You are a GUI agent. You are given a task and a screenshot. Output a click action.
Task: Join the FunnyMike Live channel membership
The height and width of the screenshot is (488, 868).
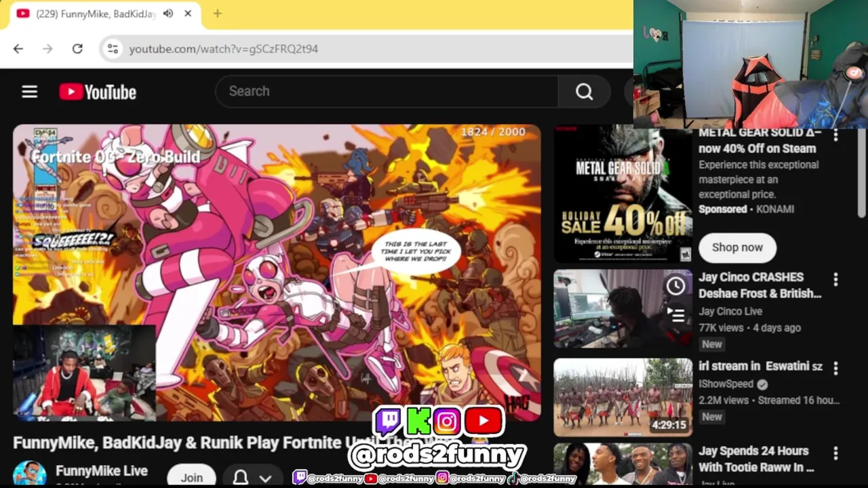191,477
